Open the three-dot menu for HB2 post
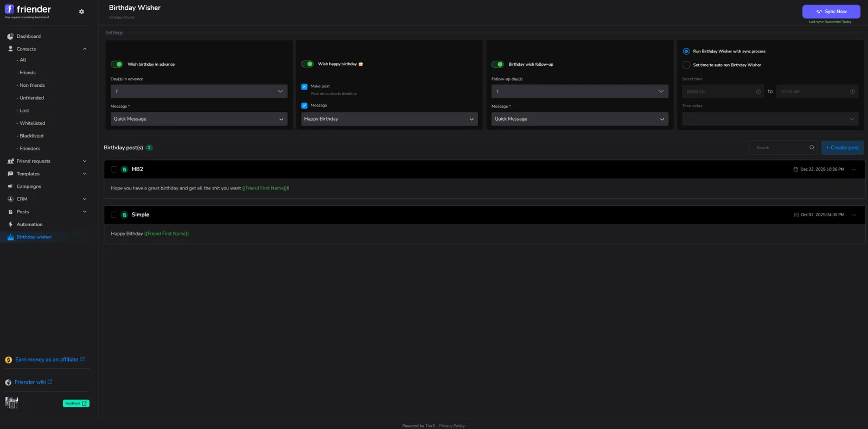 (854, 169)
